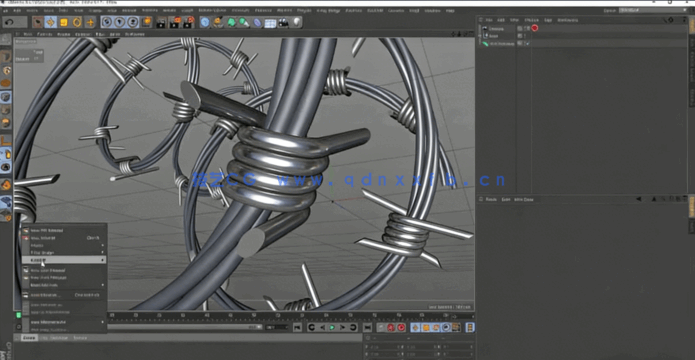Open the File menu in main menu bar
Viewport: 695px width, 360px height.
click(6, 10)
